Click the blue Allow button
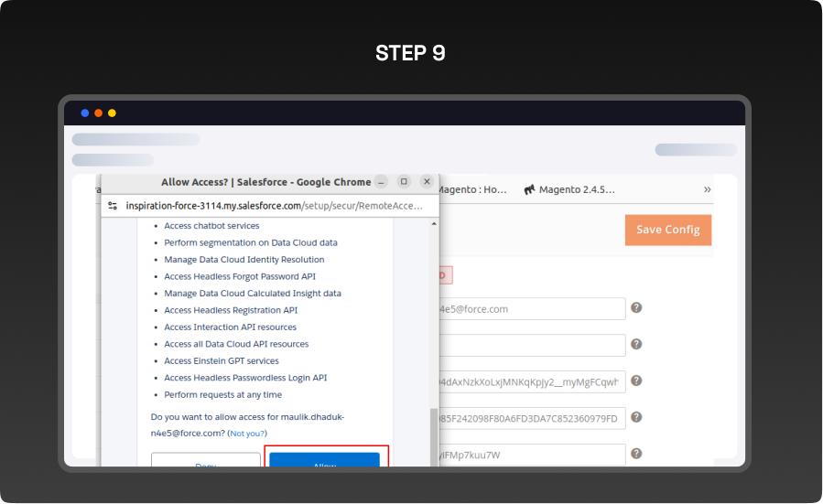 324,460
